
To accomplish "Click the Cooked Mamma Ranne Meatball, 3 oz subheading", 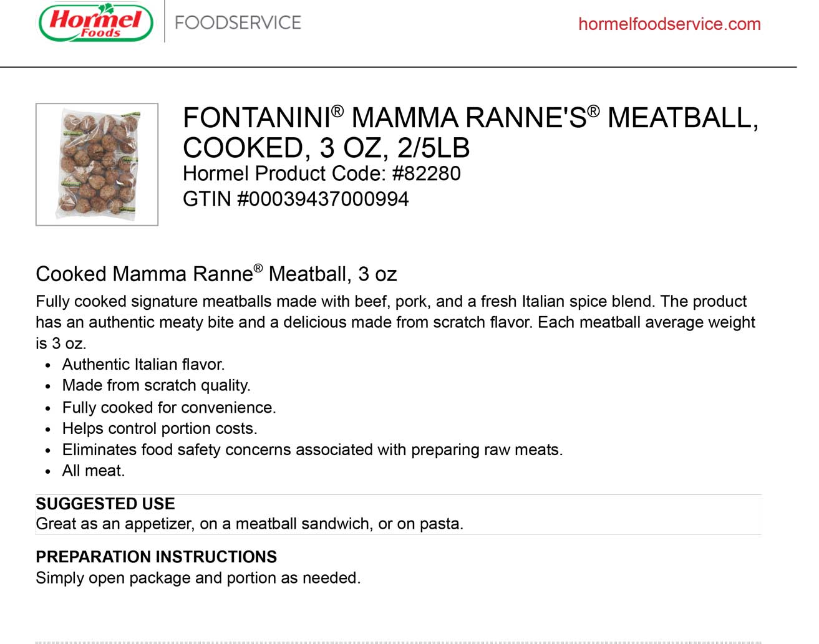I will click(216, 274).
